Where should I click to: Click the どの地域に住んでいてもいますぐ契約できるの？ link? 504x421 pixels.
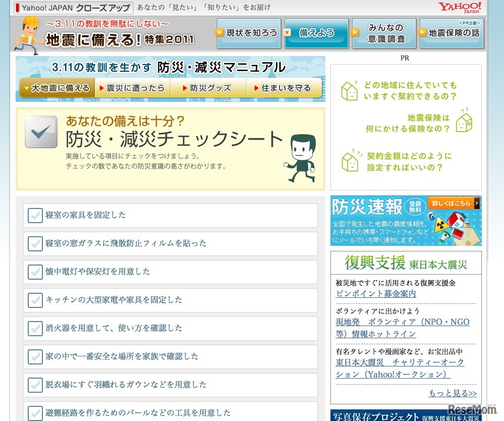point(410,91)
